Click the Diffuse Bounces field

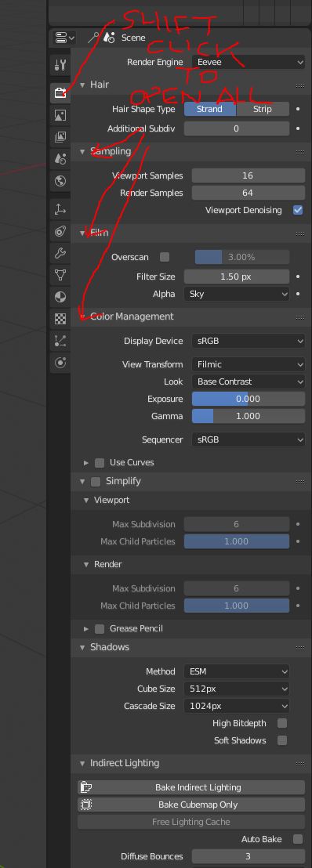[249, 856]
